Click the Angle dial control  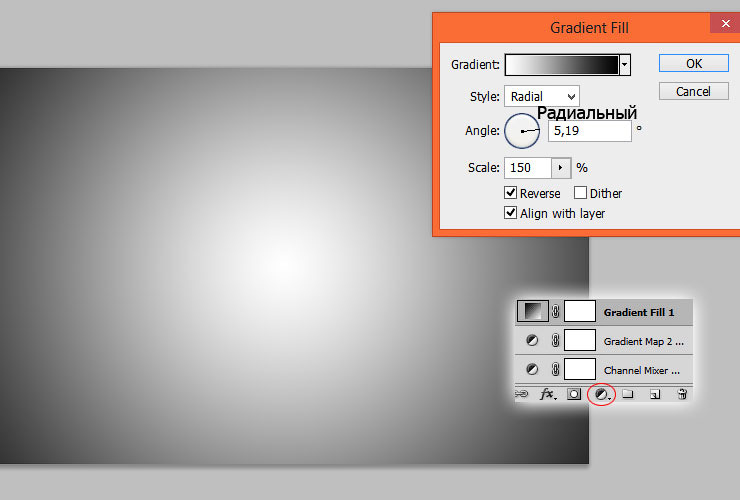pyautogui.click(x=522, y=131)
